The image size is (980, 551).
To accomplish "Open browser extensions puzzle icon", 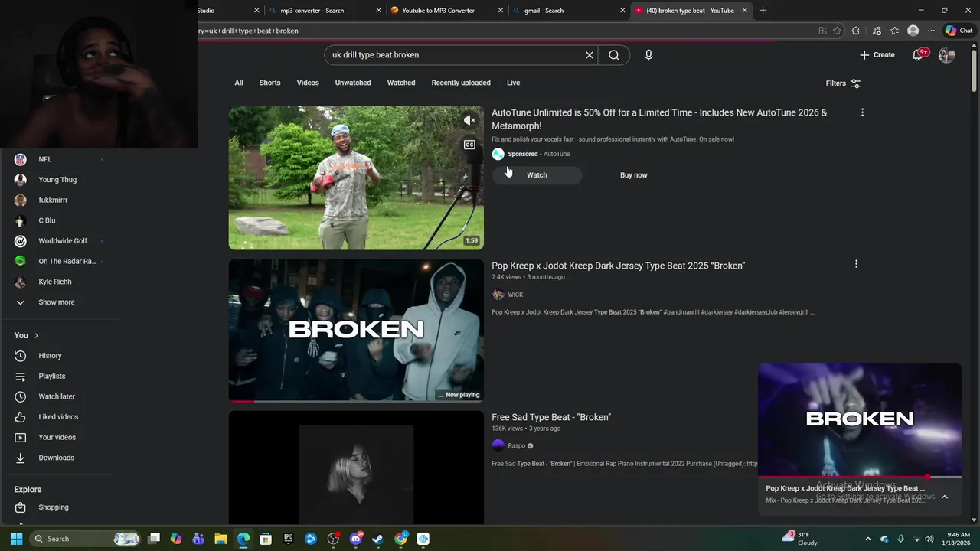I will [x=856, y=31].
